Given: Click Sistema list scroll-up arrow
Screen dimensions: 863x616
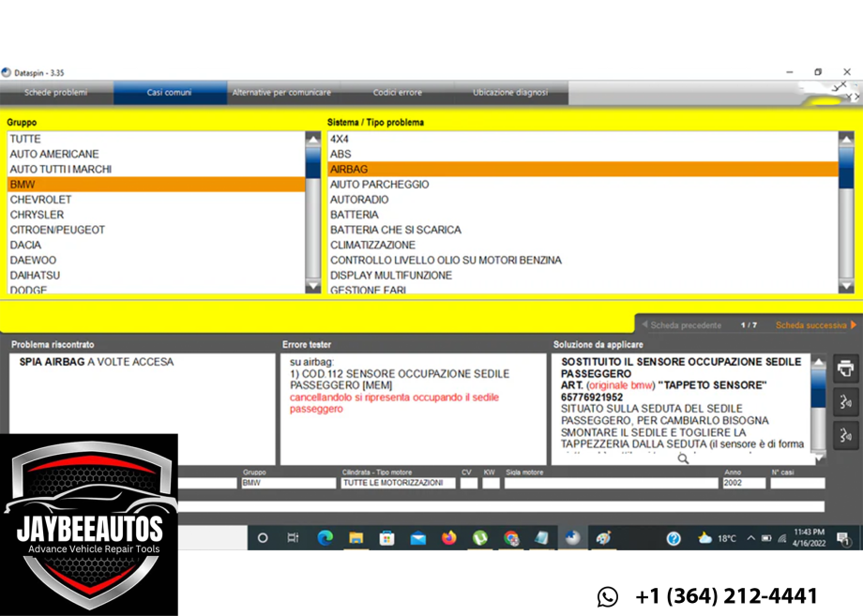Looking at the screenshot, I should (x=846, y=139).
